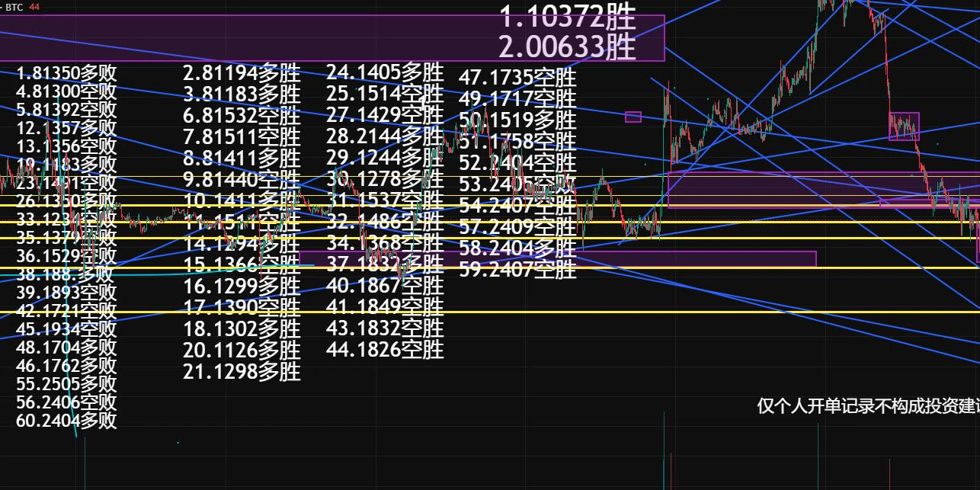Viewport: 980px width, 490px height.
Task: Select the entry 39.1893空败
Action: [x=66, y=293]
